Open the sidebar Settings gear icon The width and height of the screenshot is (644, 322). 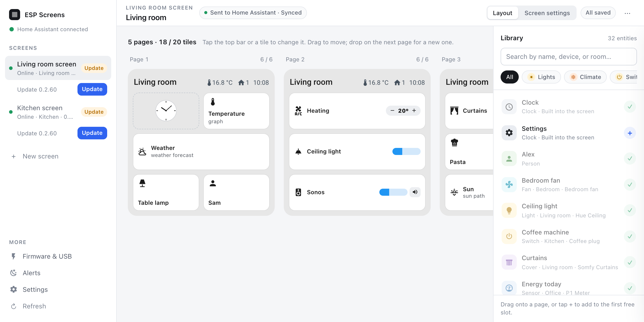pyautogui.click(x=14, y=290)
